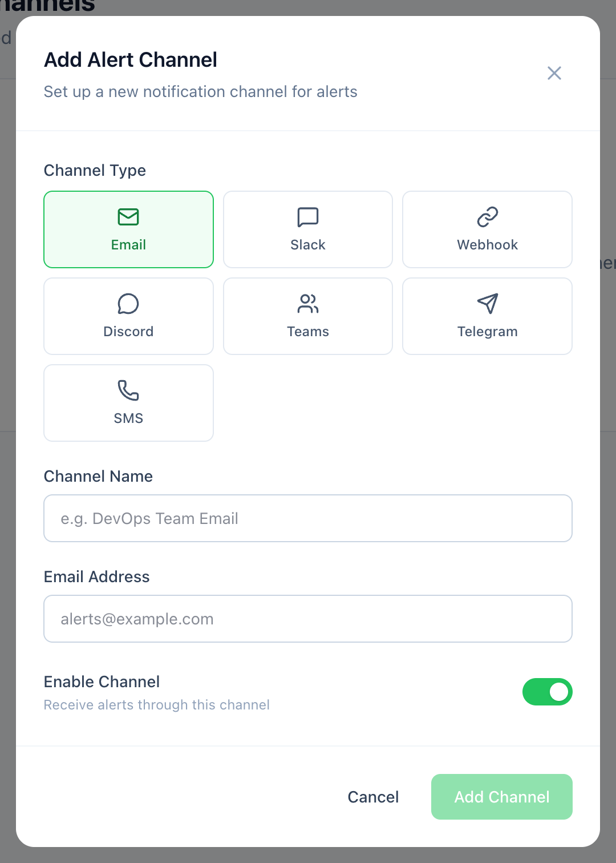This screenshot has width=616, height=863.
Task: Click the Slack speech bubble icon
Action: (308, 217)
